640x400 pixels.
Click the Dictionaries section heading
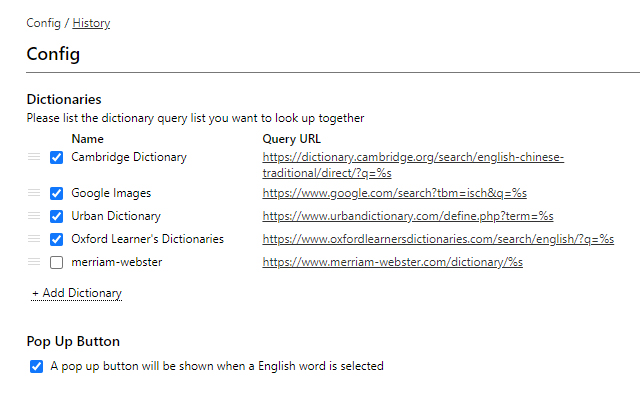click(x=64, y=99)
